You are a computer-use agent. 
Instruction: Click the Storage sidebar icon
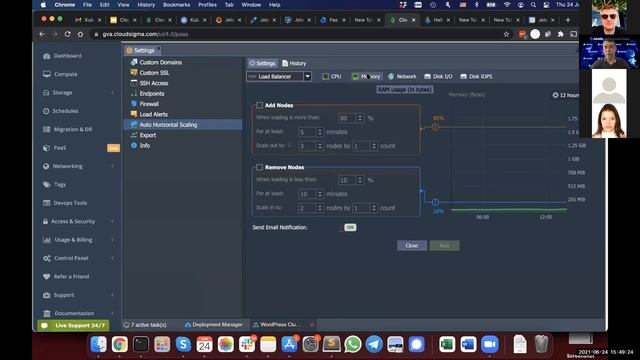click(46, 93)
